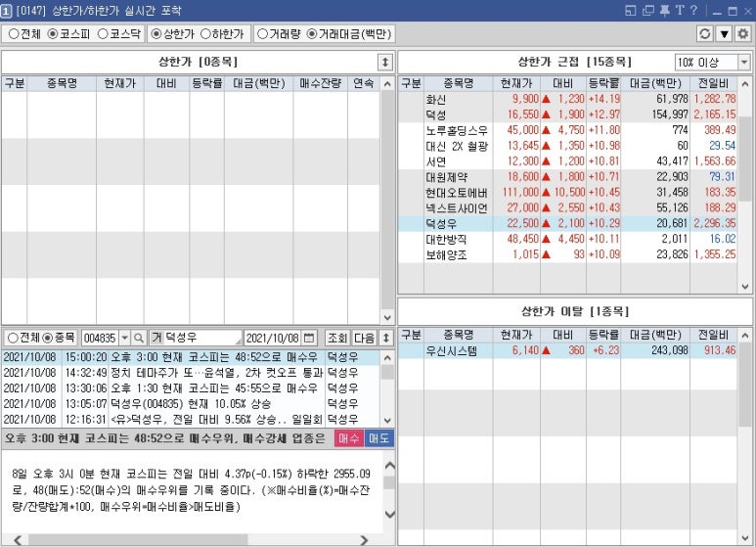Open the black triangle dropdown button
Screen dimensions: 756x547
(x=724, y=34)
